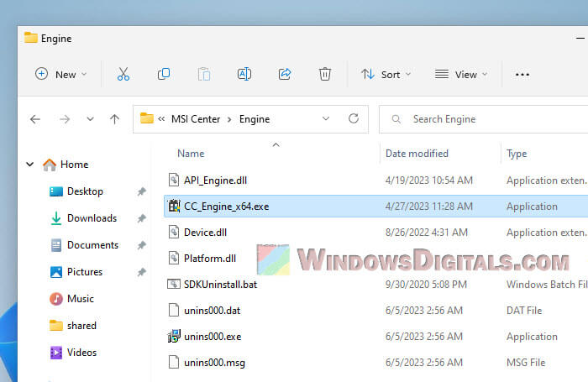Screen dimensions: 588x382
Task: Select the Device.dll file name
Action: 205,233
